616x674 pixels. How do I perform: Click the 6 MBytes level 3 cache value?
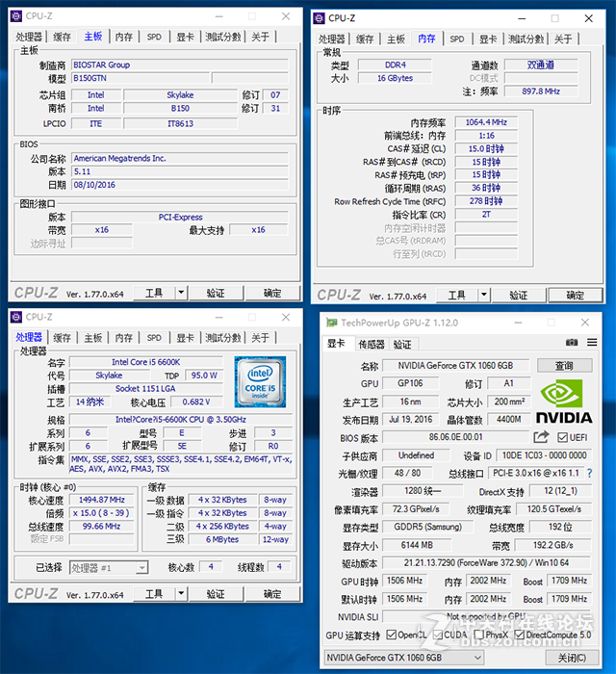tap(222, 539)
